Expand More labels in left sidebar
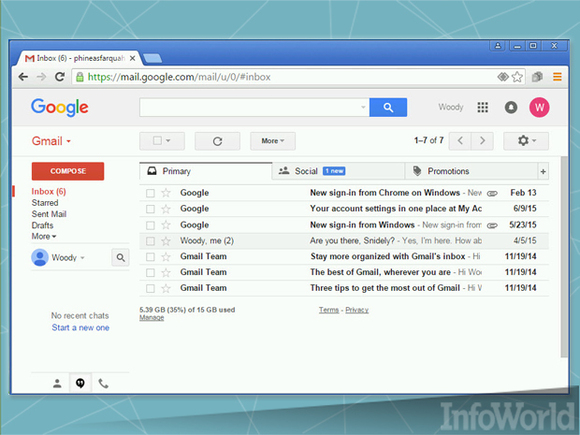The image size is (580, 435). coord(44,236)
